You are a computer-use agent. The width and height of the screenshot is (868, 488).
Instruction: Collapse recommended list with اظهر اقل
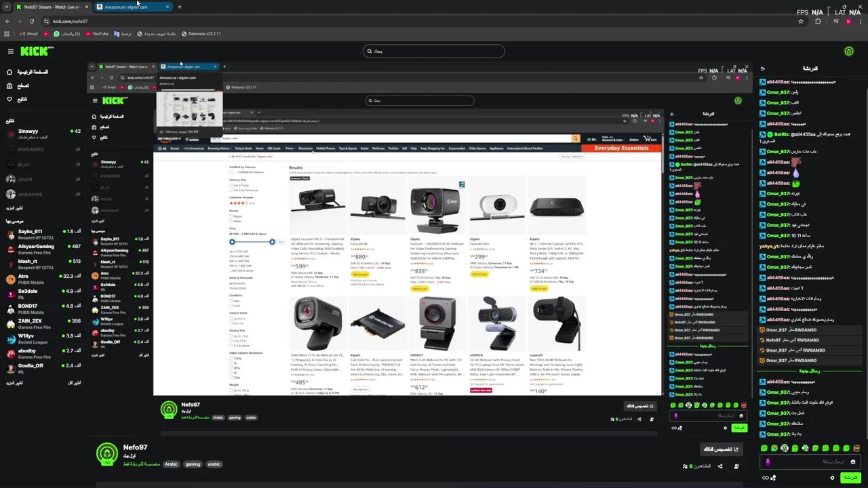tap(74, 383)
